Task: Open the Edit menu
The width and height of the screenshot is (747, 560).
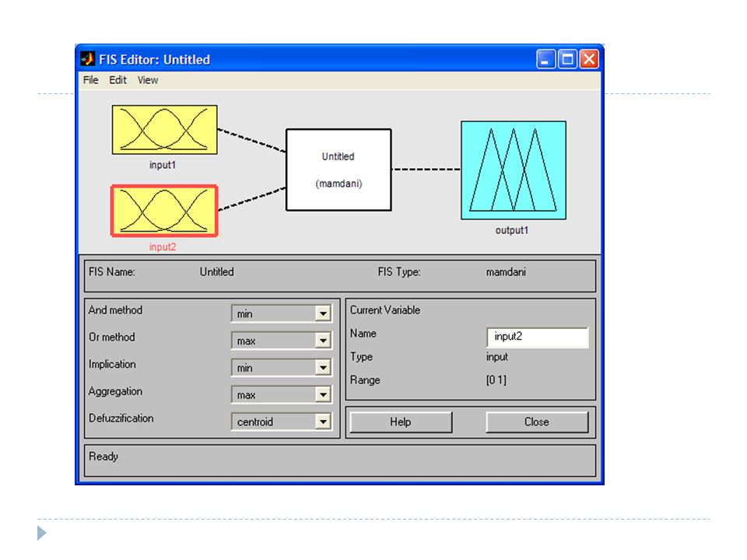Action: (x=117, y=80)
